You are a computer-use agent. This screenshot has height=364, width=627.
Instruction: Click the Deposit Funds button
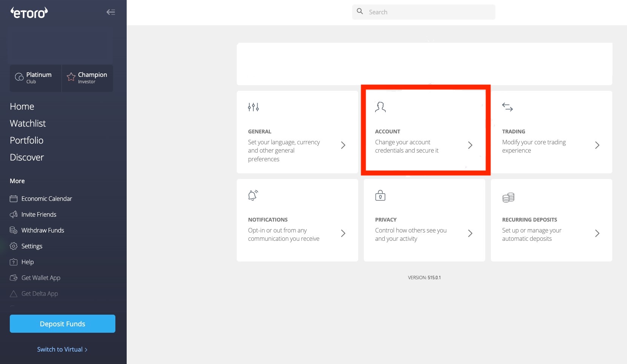pyautogui.click(x=63, y=324)
